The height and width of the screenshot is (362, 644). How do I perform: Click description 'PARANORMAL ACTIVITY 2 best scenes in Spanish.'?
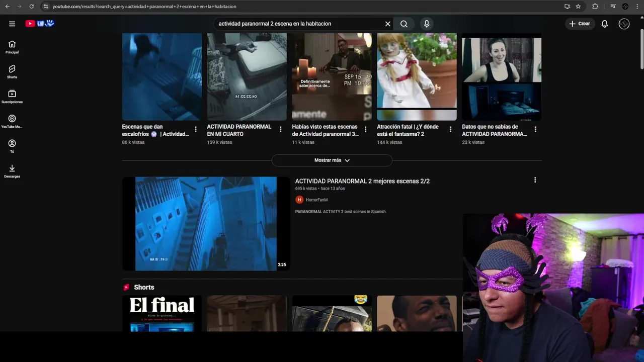point(341,212)
